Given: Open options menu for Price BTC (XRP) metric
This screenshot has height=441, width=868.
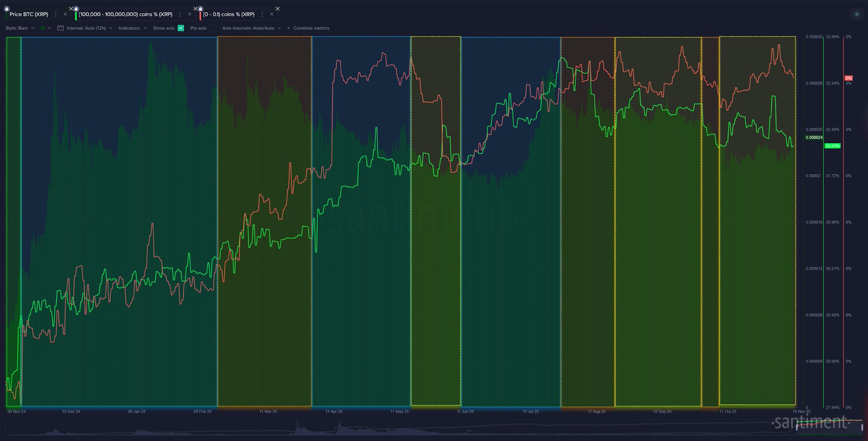Looking at the screenshot, I should 56,14.
